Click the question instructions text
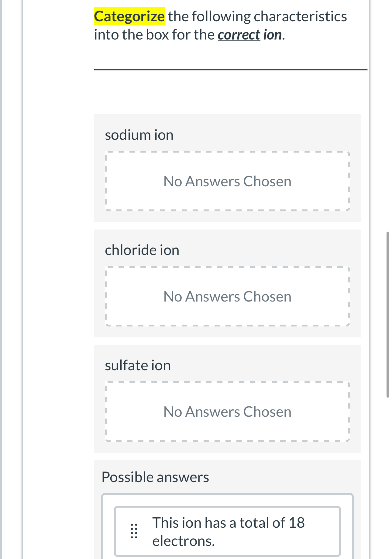Viewport: 392px width, 559px height. [x=220, y=25]
